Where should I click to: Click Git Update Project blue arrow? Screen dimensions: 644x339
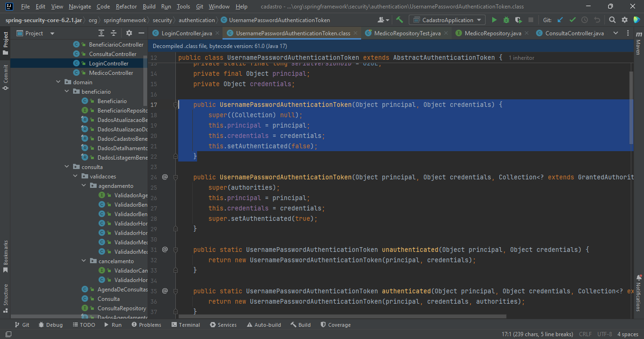pos(560,20)
